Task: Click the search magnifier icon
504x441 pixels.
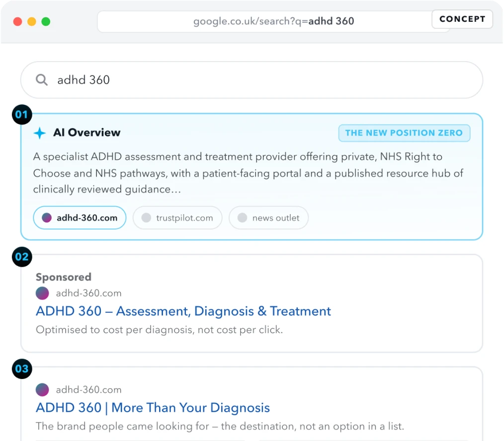Action: (x=41, y=79)
